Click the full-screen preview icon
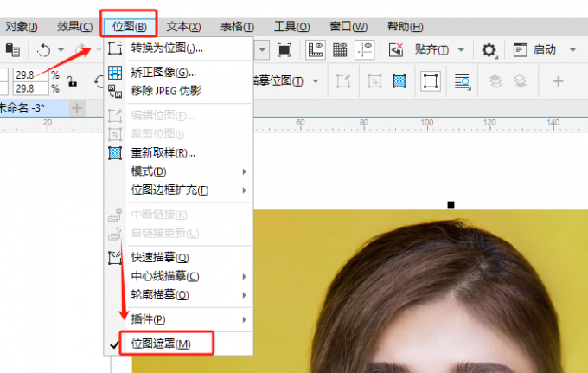This screenshot has width=588, height=373. [284, 49]
